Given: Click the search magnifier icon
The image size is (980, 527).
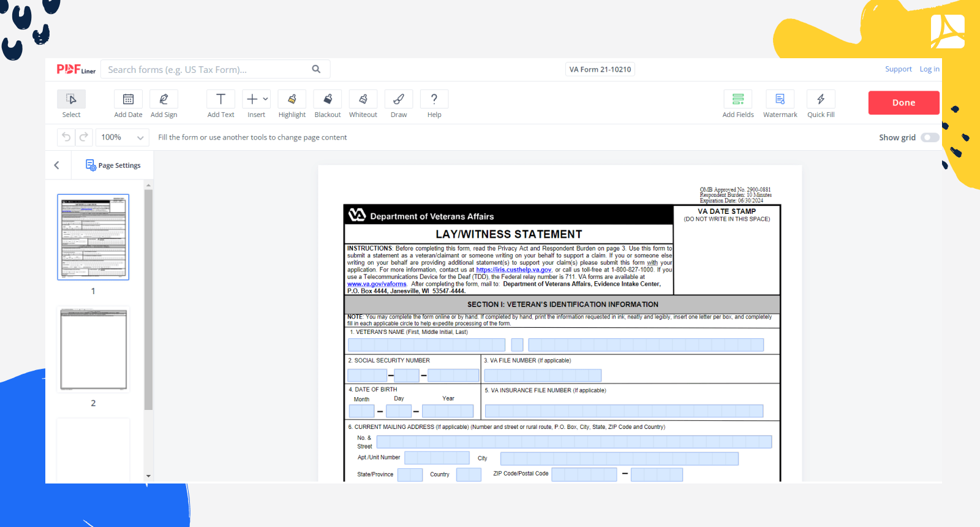Looking at the screenshot, I should tap(316, 69).
